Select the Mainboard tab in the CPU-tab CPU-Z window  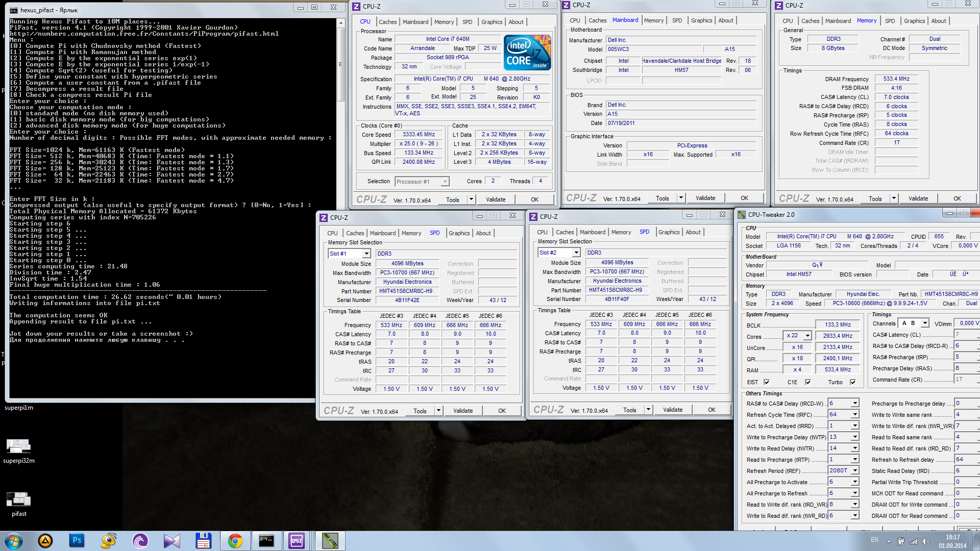[415, 22]
